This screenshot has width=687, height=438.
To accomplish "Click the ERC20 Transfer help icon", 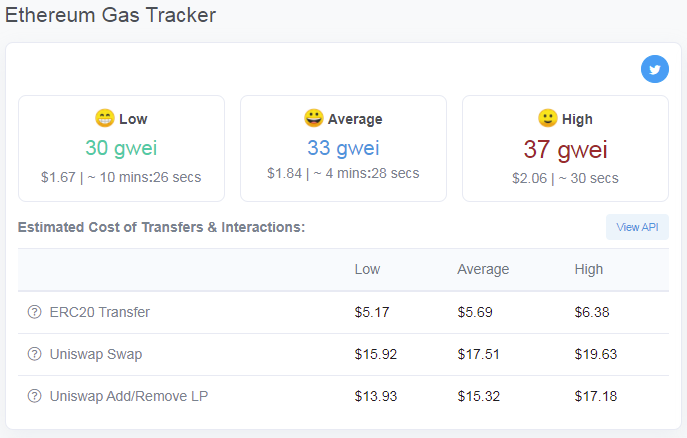I will tap(34, 312).
